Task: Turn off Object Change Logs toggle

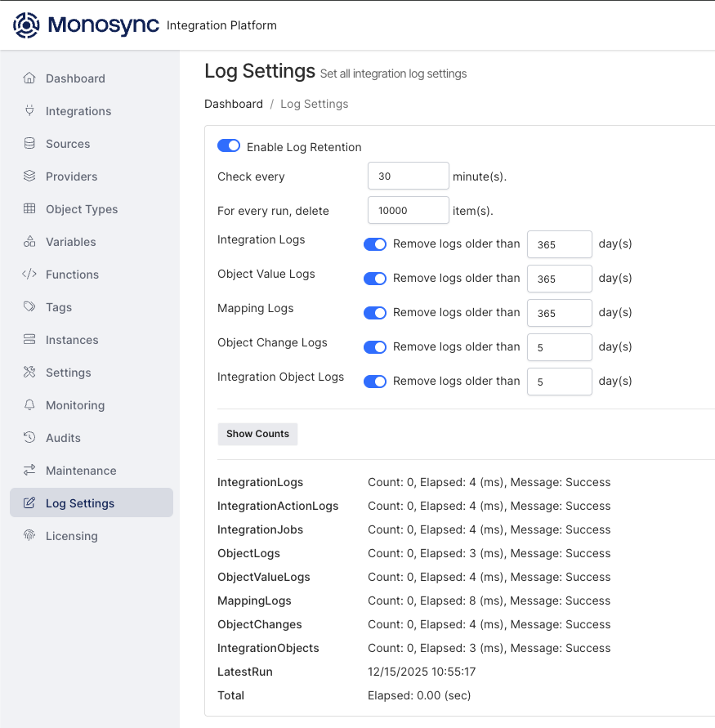Action: 375,347
